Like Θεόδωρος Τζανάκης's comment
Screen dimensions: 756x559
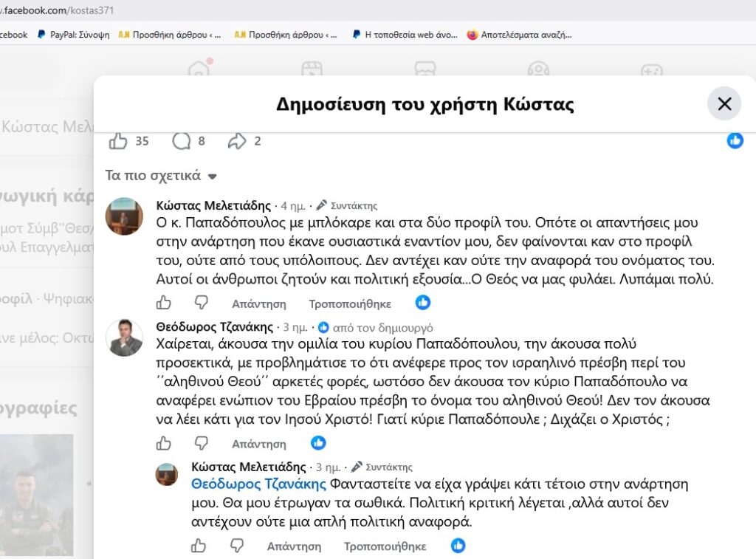click(163, 443)
